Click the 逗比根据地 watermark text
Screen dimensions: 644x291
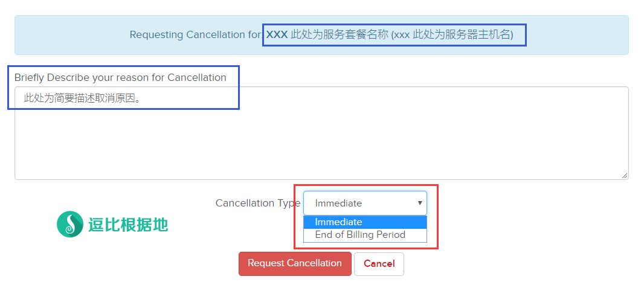(x=128, y=225)
